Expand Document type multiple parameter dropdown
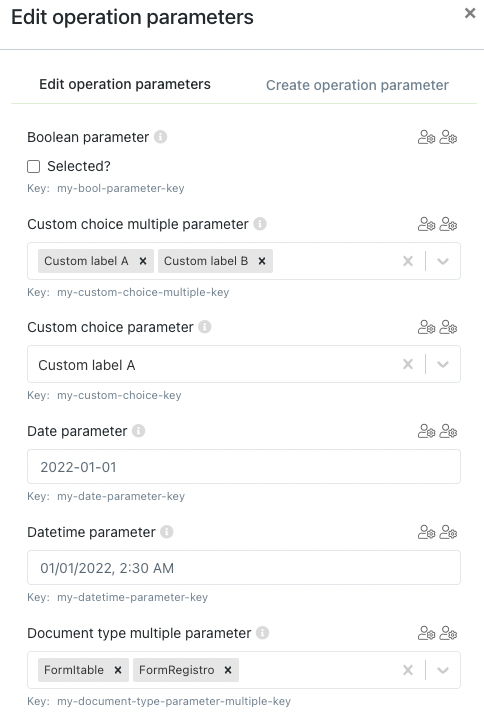 [x=442, y=670]
